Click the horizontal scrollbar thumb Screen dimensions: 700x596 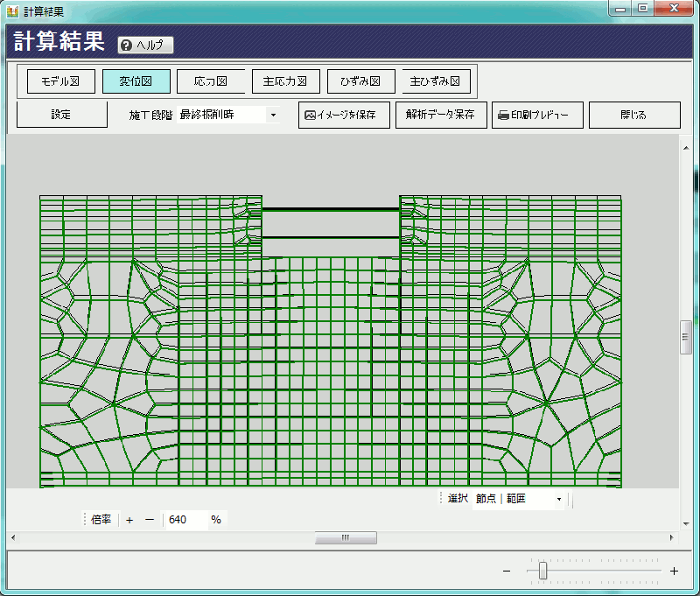(346, 538)
